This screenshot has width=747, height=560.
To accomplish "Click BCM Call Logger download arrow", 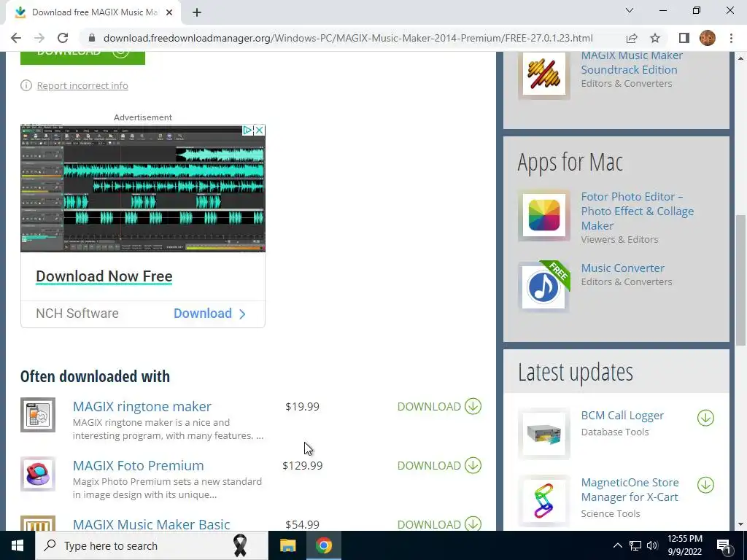I will (705, 418).
